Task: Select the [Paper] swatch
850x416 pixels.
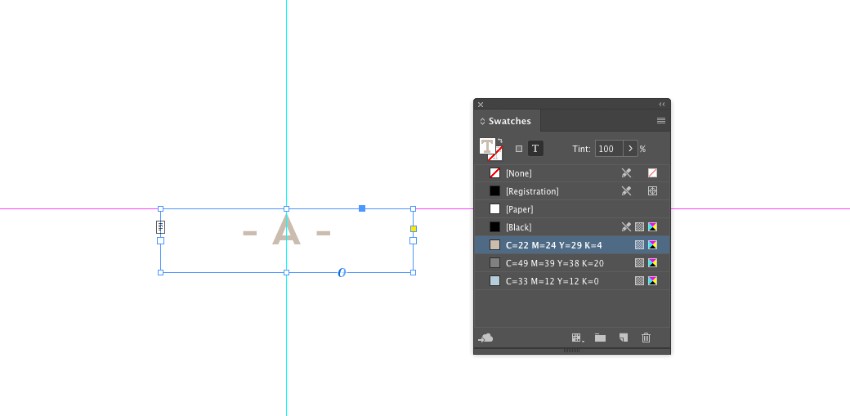Action: [571, 209]
